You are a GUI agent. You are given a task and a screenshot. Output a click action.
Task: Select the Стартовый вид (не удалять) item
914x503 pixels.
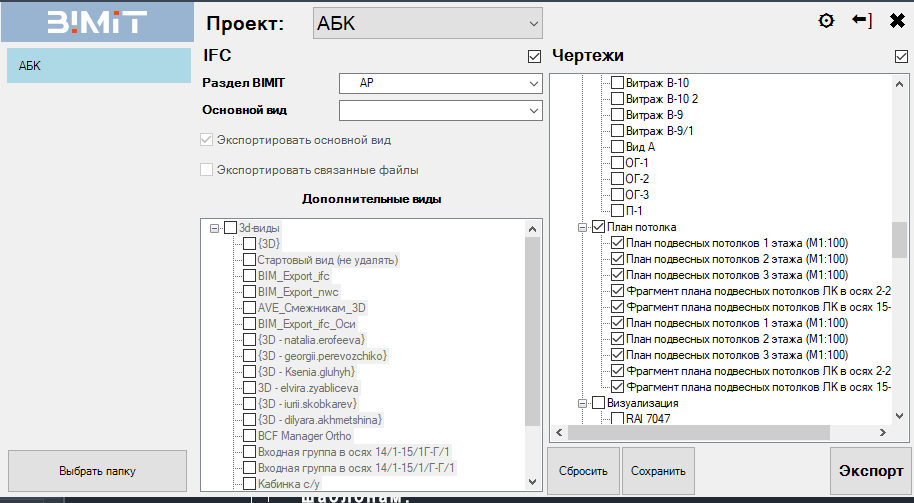[327, 259]
